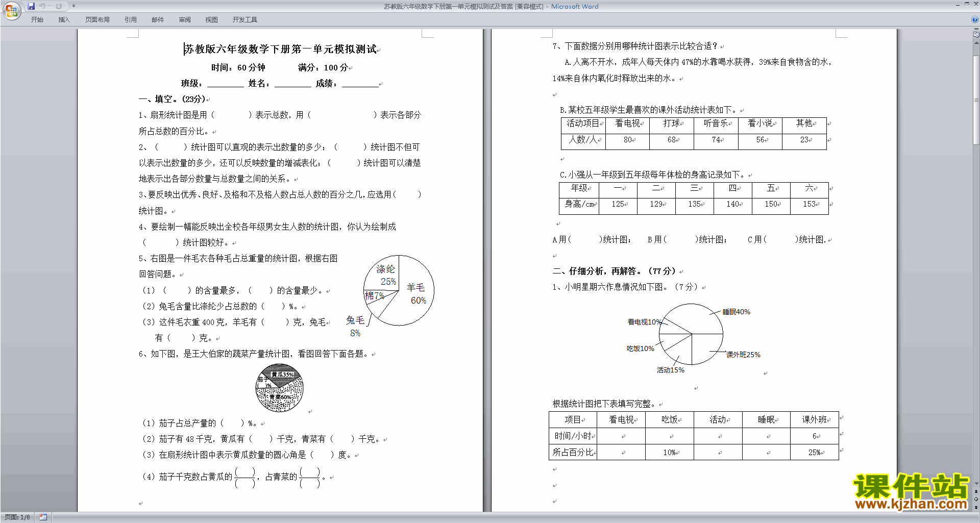Screen dimensions: 980x523
Task: Click the 羊毛 60% pie chart label
Action: (416, 294)
